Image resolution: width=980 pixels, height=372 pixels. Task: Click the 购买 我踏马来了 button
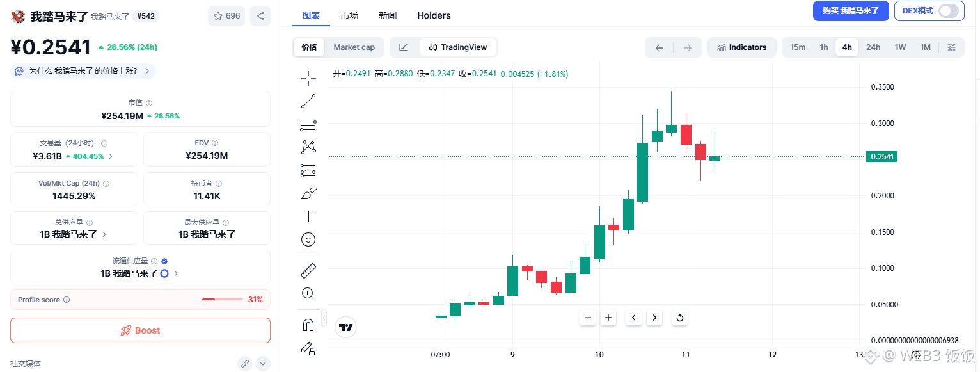851,11
